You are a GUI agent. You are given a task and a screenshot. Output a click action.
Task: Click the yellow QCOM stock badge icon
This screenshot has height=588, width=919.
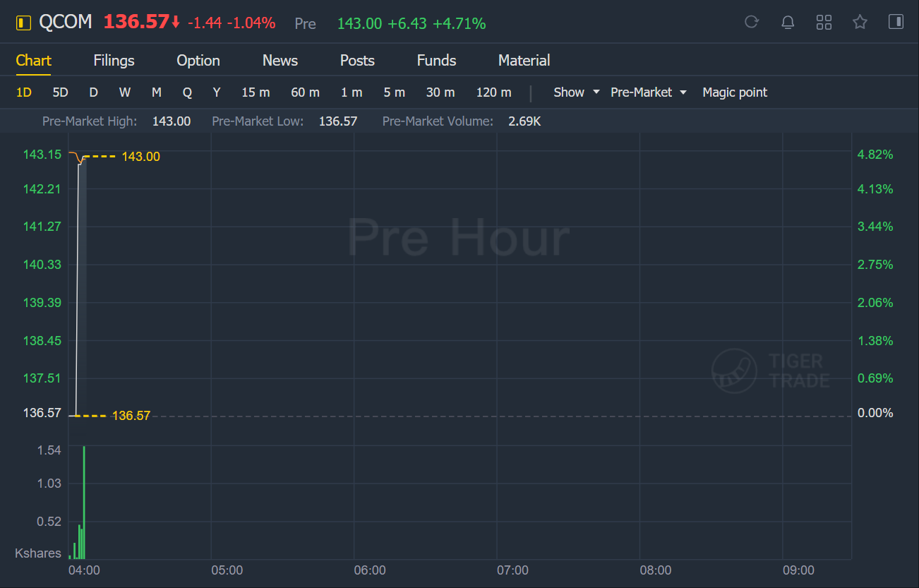(23, 23)
